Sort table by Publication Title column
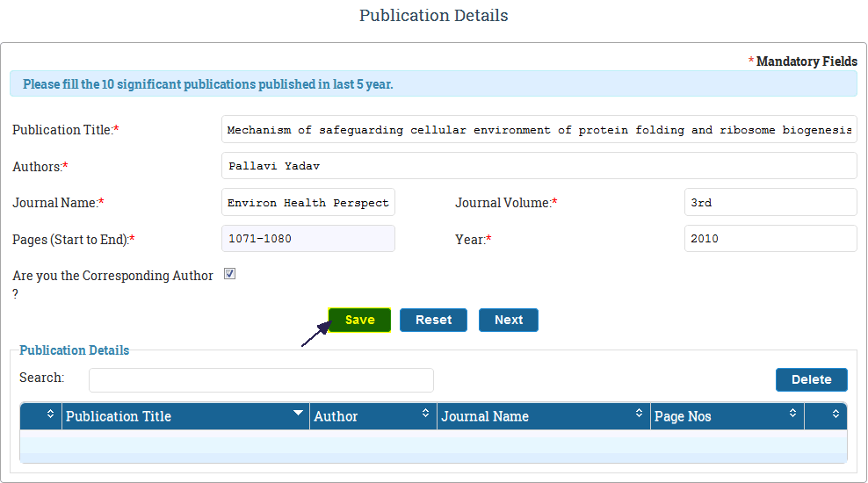 click(x=185, y=416)
